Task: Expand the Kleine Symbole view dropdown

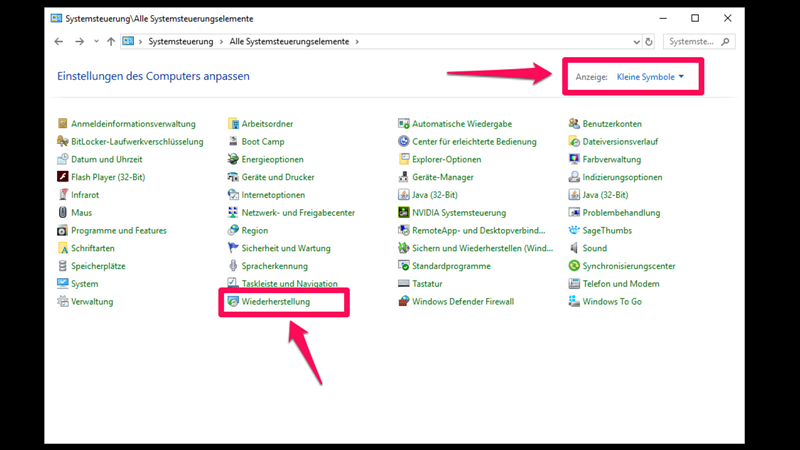Action: pos(649,77)
